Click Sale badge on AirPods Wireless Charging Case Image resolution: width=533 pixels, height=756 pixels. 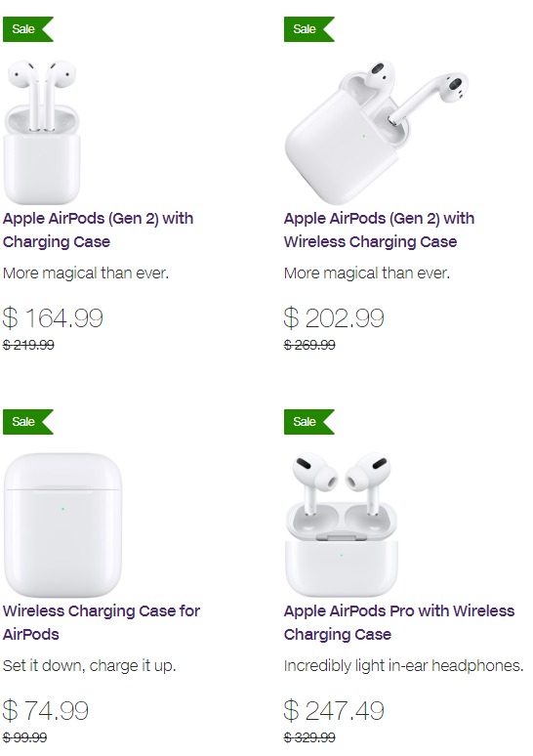308,29
